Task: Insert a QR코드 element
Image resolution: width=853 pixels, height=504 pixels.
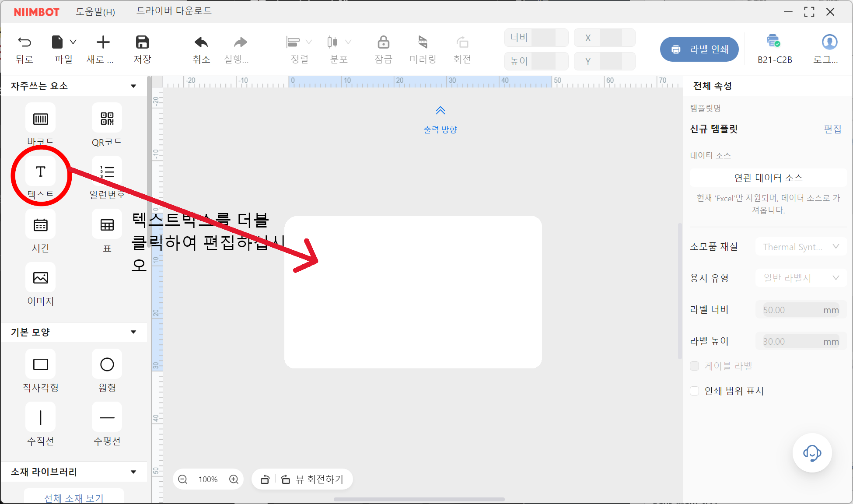Action: pos(107,119)
